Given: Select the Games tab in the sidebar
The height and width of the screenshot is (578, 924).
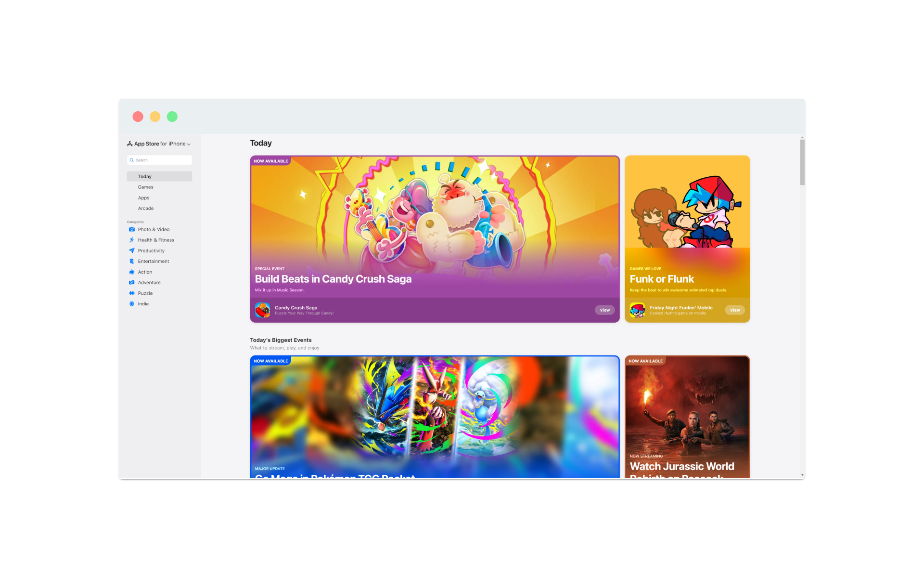Looking at the screenshot, I should pyautogui.click(x=146, y=187).
